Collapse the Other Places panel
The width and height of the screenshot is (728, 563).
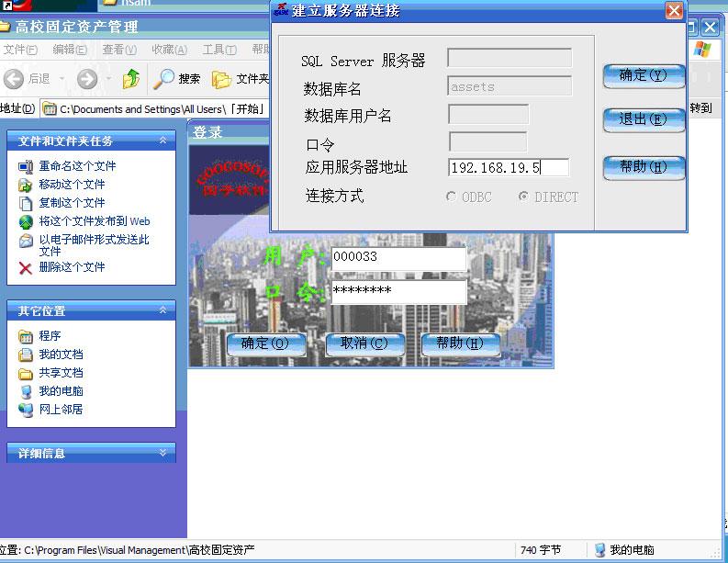[162, 310]
